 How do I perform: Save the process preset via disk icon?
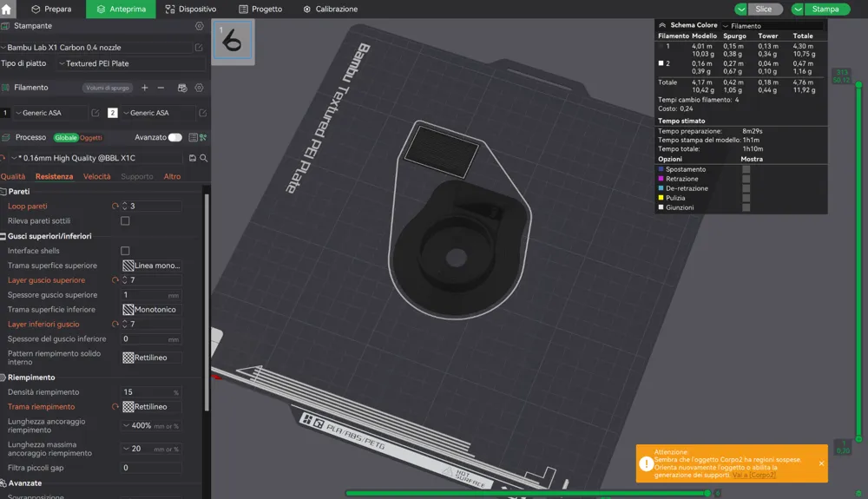[x=192, y=158]
